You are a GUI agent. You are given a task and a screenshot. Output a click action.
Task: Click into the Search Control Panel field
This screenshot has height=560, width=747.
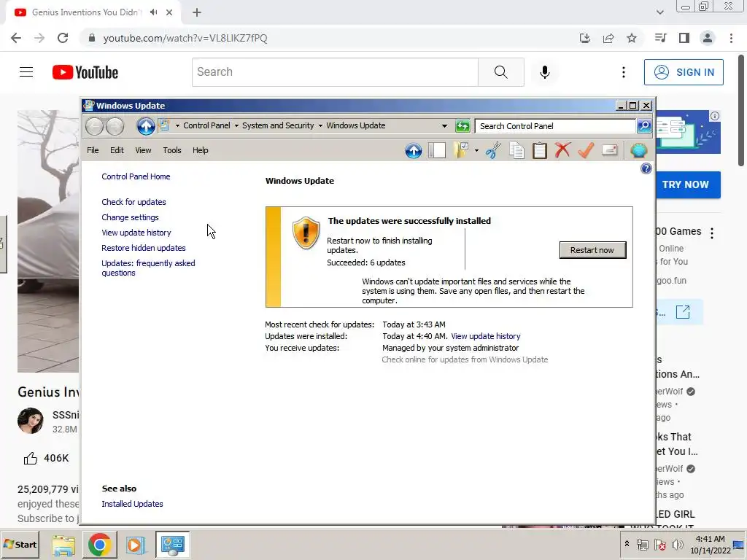(555, 126)
